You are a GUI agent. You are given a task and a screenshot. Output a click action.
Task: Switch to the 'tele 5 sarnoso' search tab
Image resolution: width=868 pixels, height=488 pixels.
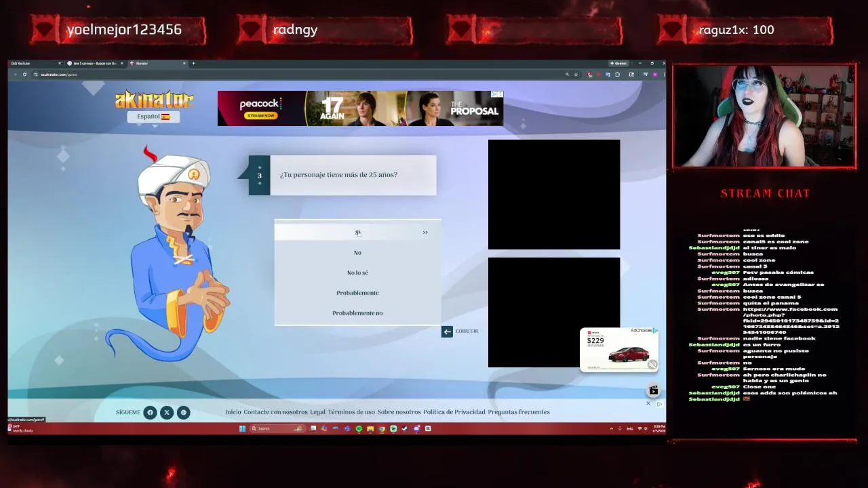click(94, 63)
